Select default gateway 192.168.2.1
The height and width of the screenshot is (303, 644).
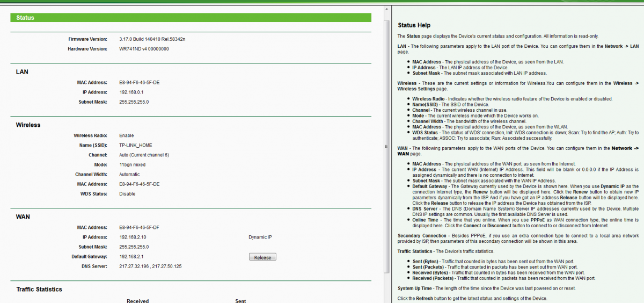pyautogui.click(x=131, y=256)
